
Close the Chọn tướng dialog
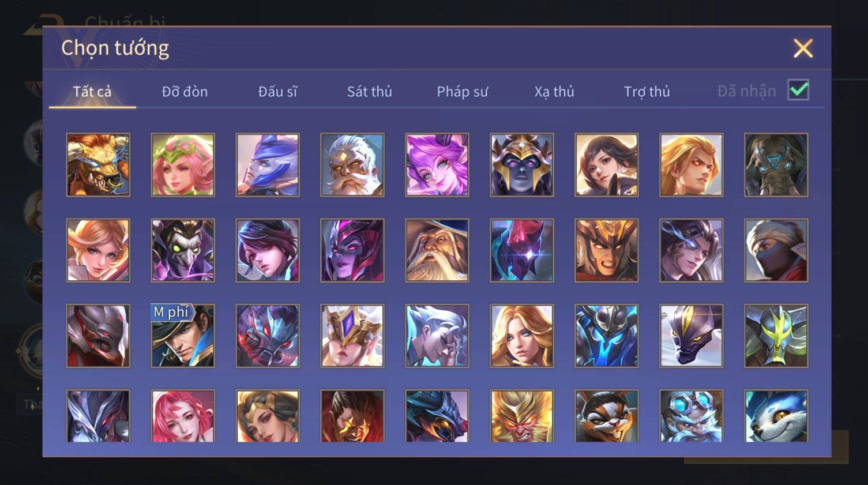(803, 48)
